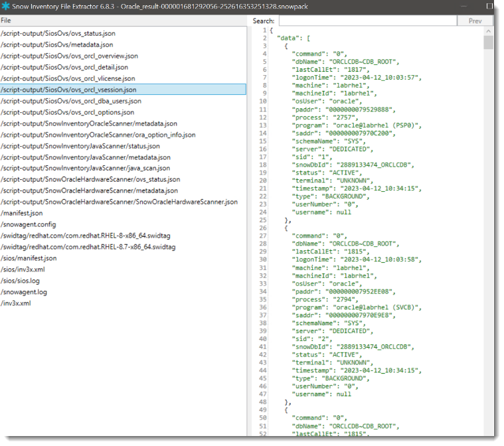Click the scrollbar up arrow in JSON viewer
The width and height of the screenshot is (504, 446).
coord(488,31)
